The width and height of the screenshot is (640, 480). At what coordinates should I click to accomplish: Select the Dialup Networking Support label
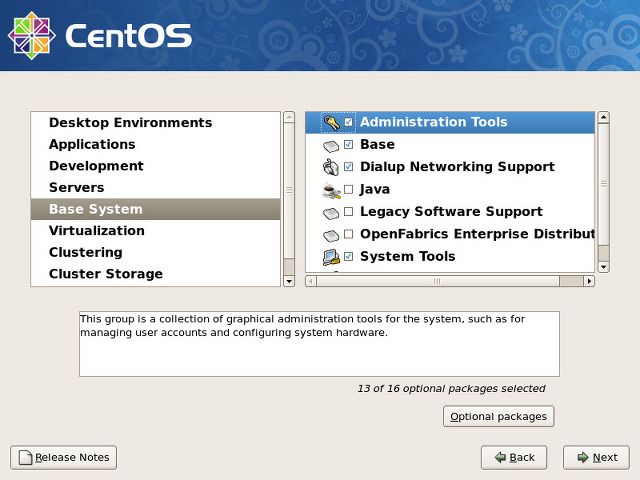(457, 167)
